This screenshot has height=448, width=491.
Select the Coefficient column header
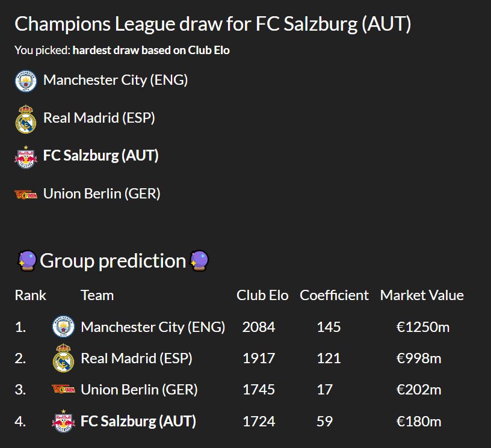point(334,295)
